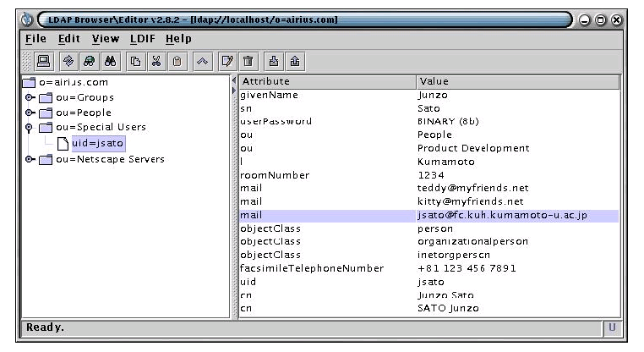Click the export upload arrow icon
This screenshot has width=644, height=352.
(x=294, y=62)
